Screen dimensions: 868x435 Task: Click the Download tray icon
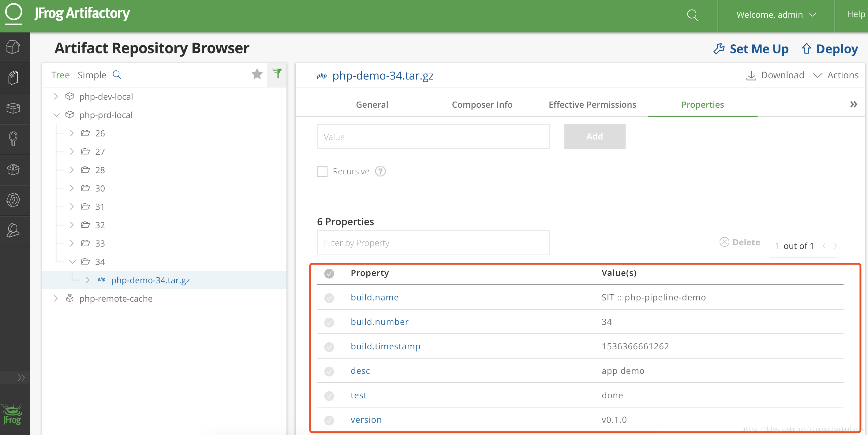pyautogui.click(x=751, y=76)
